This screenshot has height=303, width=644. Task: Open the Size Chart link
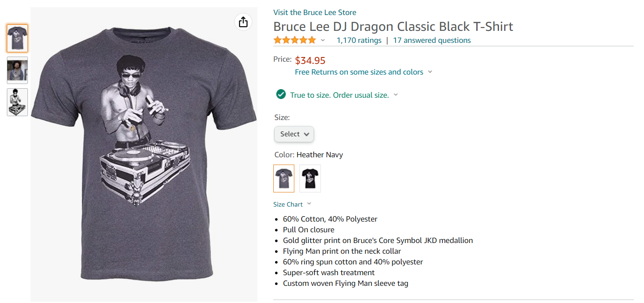tap(288, 204)
